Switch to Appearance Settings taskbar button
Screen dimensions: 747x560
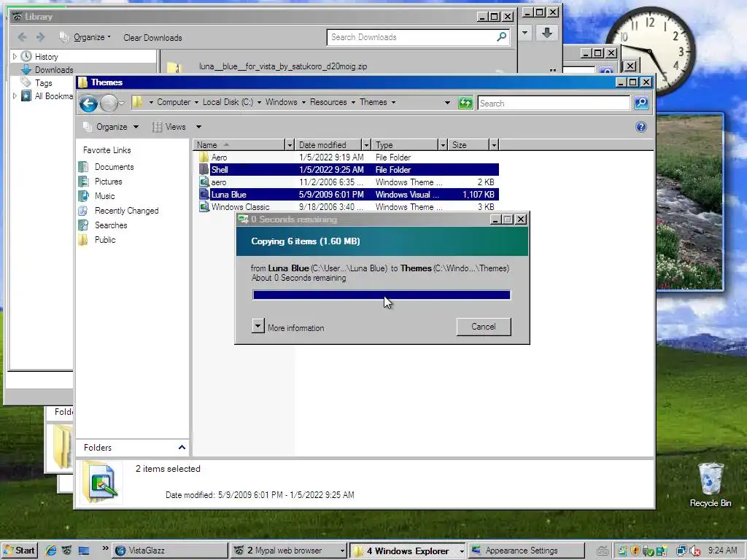click(526, 551)
